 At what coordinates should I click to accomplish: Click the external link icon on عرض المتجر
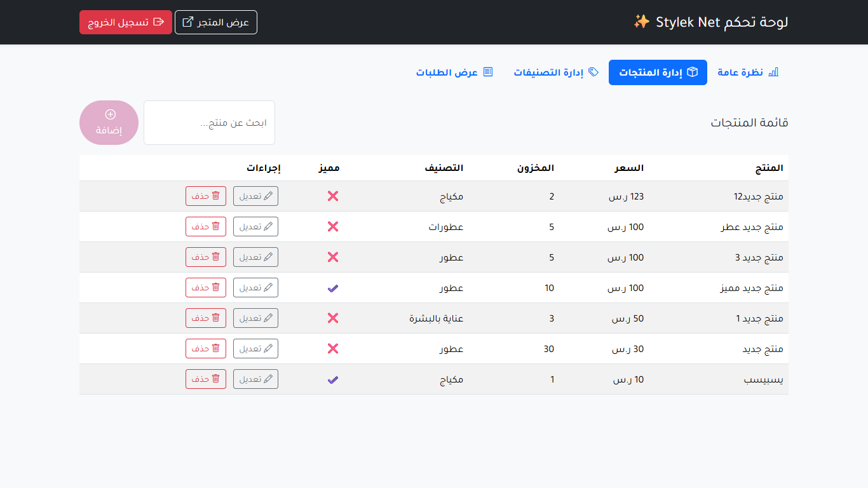click(x=188, y=22)
